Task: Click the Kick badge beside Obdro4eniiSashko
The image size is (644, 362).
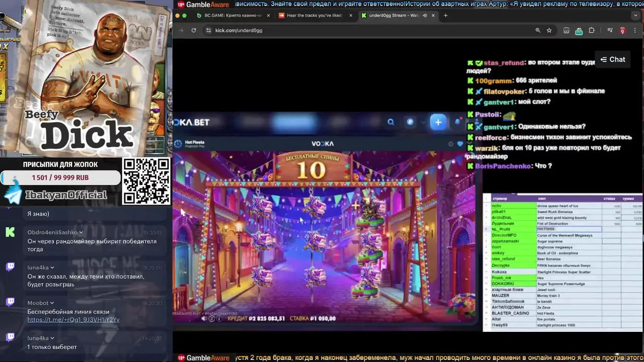Action: coord(10,232)
